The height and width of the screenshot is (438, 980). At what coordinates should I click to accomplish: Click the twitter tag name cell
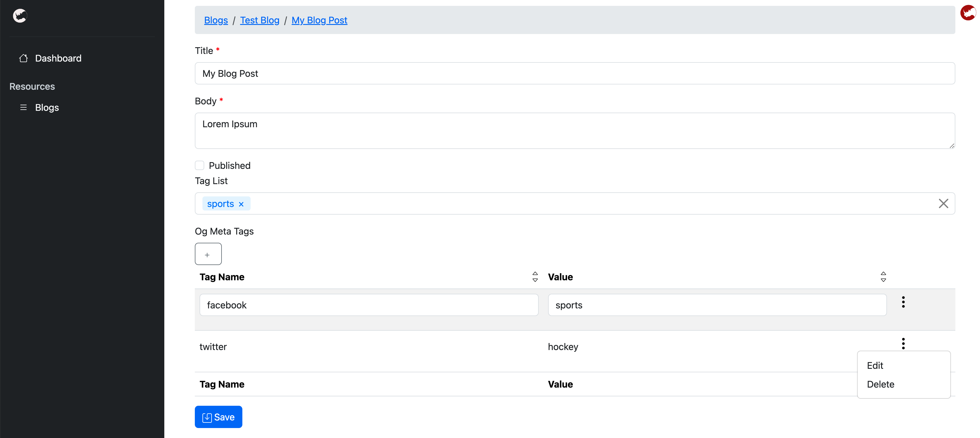213,347
